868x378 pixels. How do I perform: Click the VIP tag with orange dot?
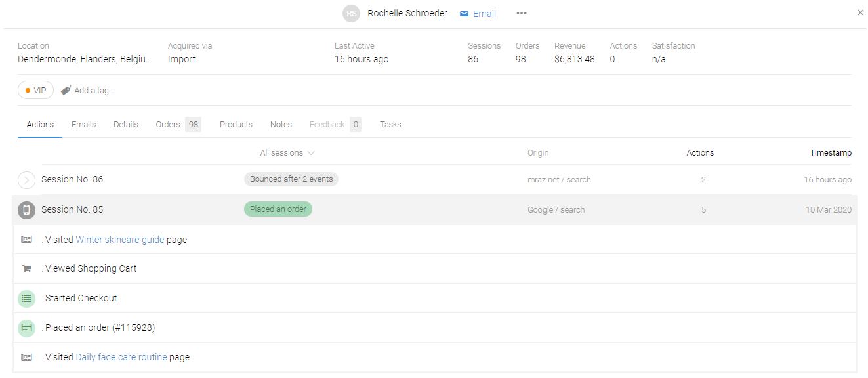coord(35,90)
